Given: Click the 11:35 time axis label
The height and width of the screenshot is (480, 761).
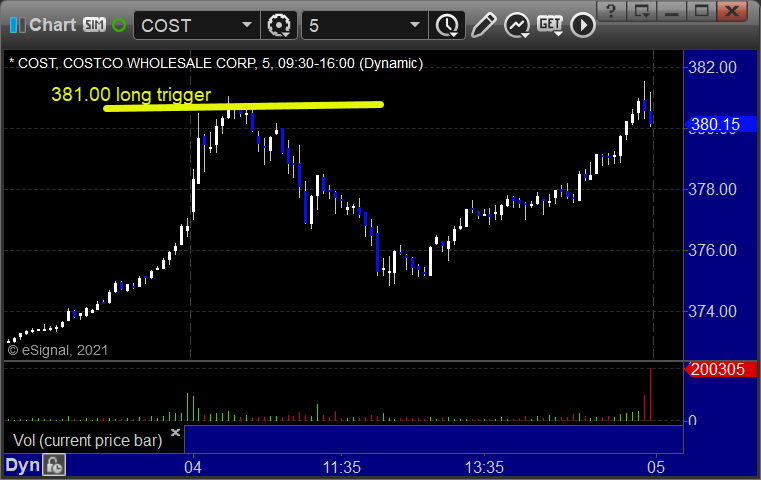Looking at the screenshot, I should point(342,467).
